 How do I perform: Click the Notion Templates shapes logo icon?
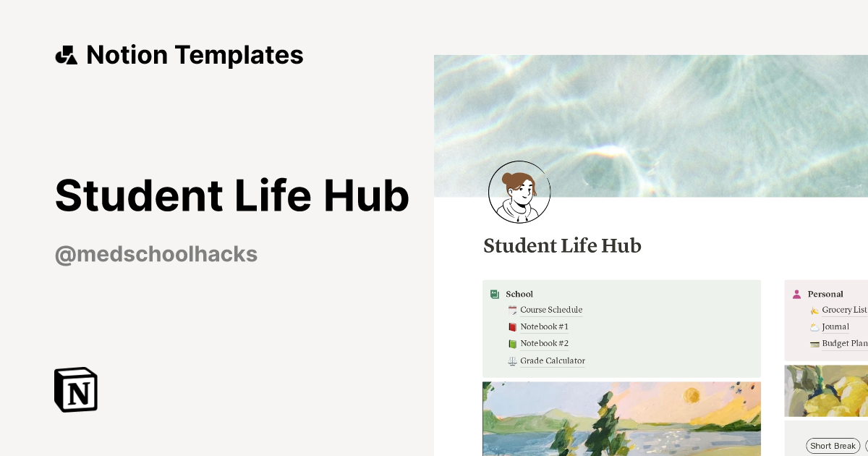(66, 55)
